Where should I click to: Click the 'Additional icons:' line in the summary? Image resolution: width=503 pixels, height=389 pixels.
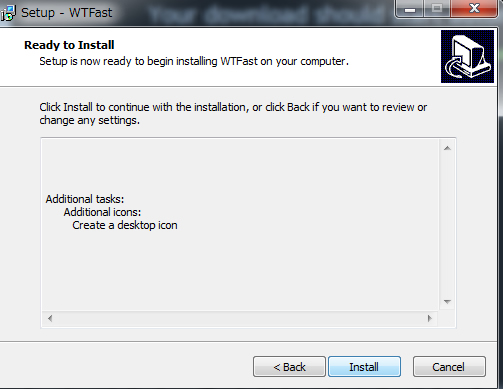click(x=102, y=212)
